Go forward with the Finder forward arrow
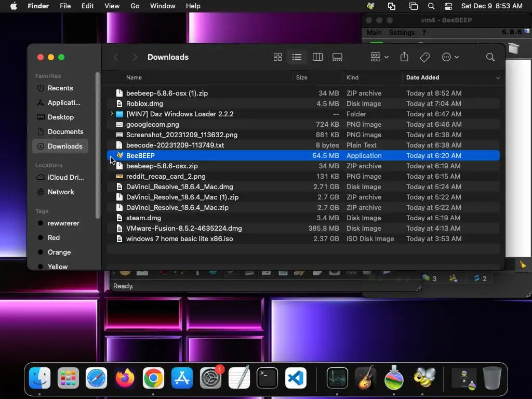 click(x=135, y=57)
